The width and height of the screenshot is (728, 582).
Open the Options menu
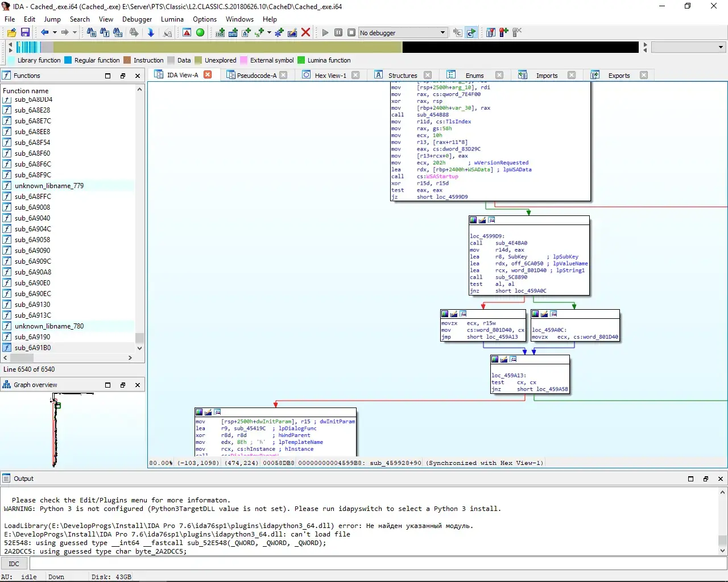[205, 19]
